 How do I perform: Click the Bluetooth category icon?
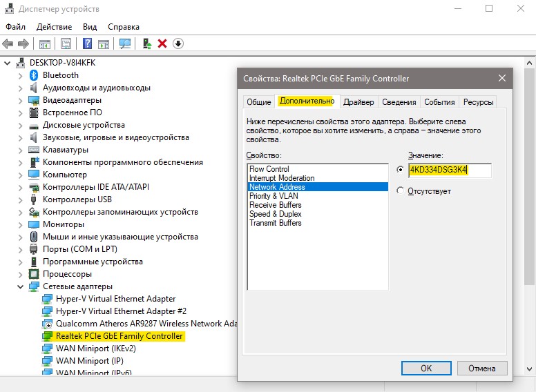[x=33, y=75]
